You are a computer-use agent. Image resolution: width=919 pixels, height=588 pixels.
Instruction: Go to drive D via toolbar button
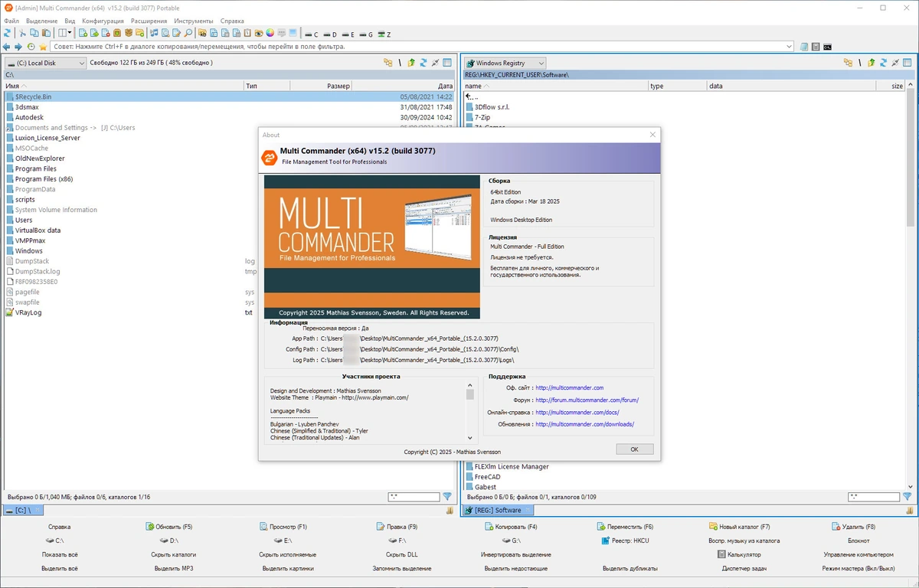(330, 34)
